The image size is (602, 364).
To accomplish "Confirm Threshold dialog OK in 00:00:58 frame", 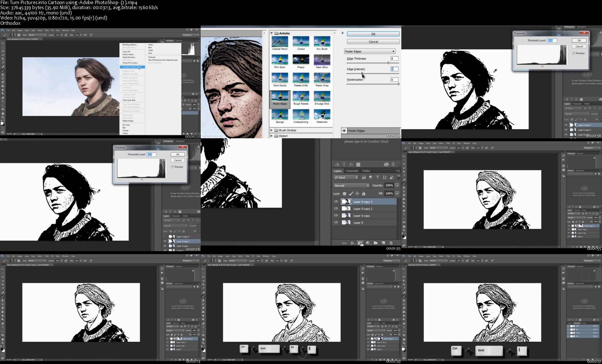I will (579, 40).
